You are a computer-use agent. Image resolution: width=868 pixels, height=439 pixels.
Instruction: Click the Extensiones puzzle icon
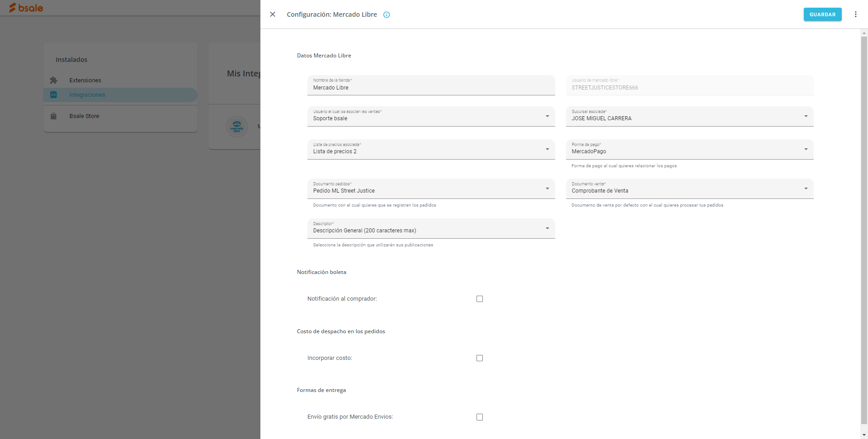(54, 80)
